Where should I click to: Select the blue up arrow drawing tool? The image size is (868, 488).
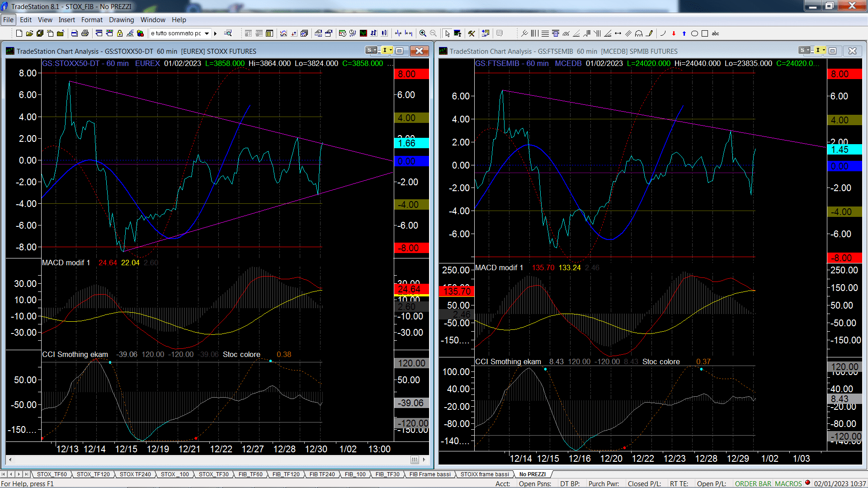pos(684,33)
